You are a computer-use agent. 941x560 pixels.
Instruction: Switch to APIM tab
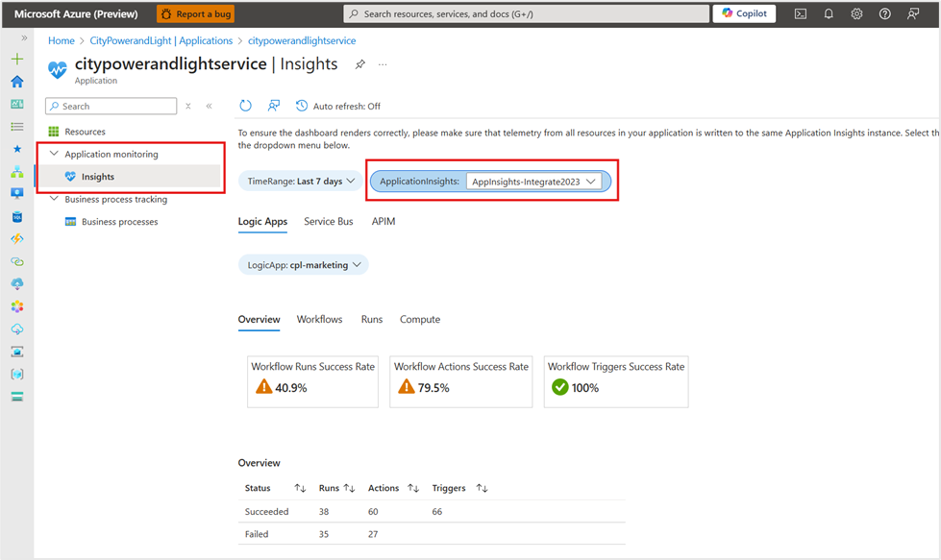[x=384, y=221]
